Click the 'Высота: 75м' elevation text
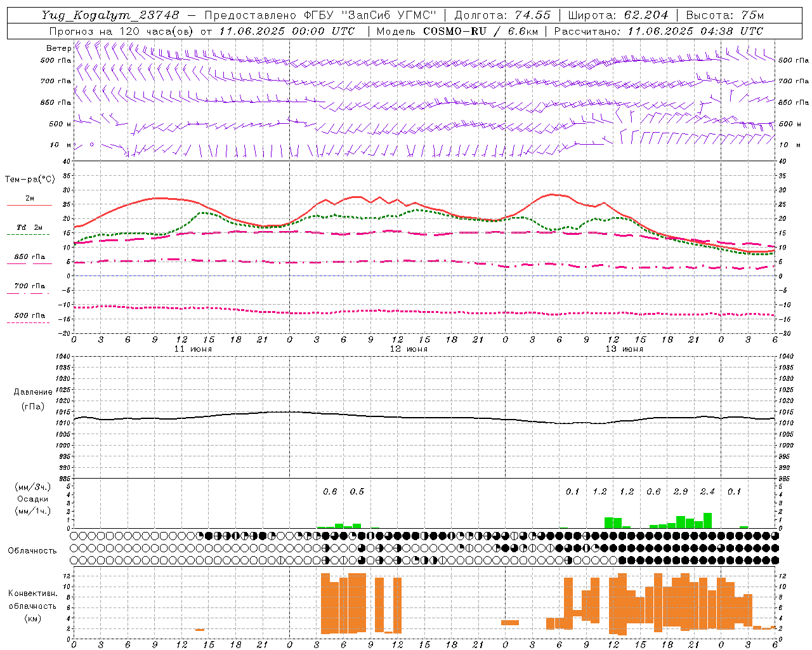 [x=725, y=15]
